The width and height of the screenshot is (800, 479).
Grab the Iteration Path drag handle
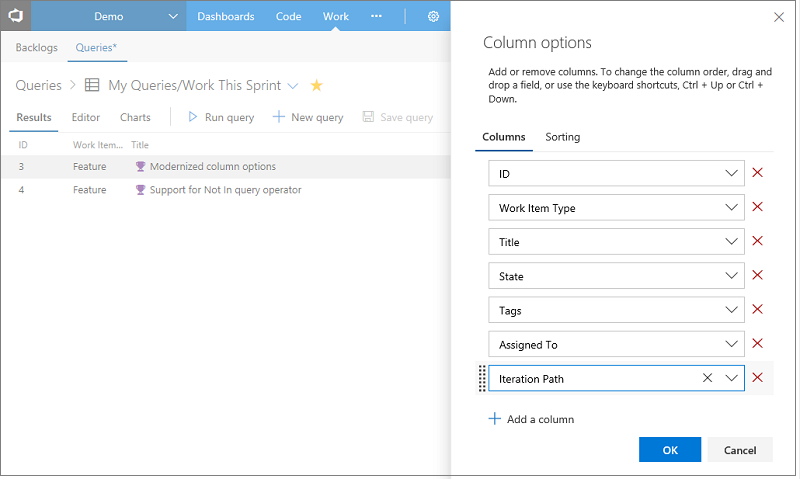[482, 379]
